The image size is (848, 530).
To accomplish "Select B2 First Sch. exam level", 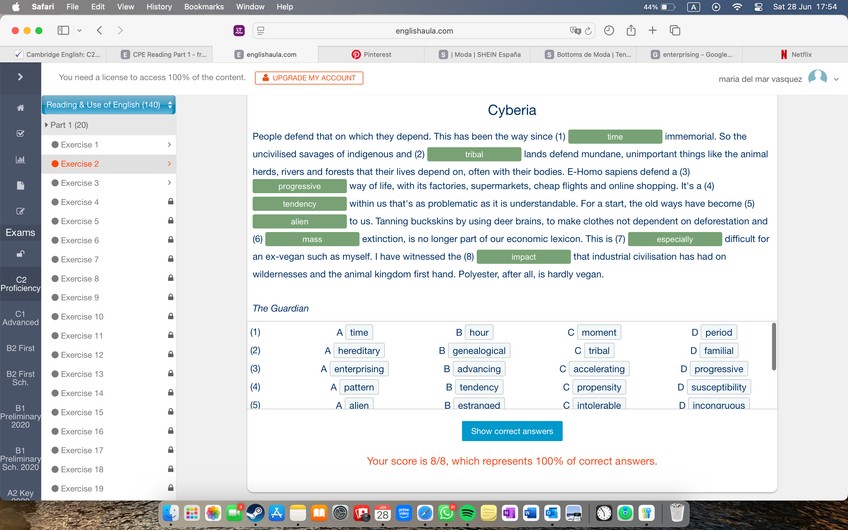I will coord(20,378).
